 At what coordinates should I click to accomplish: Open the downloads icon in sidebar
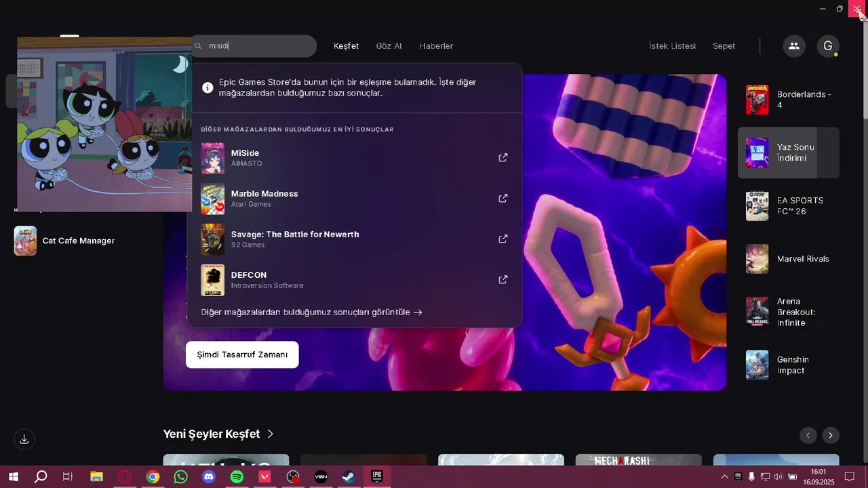pos(24,439)
